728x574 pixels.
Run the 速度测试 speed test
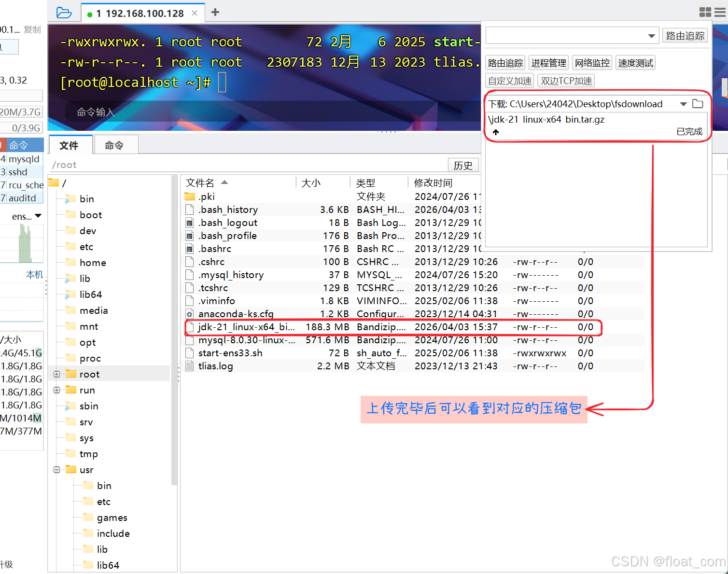[x=635, y=63]
